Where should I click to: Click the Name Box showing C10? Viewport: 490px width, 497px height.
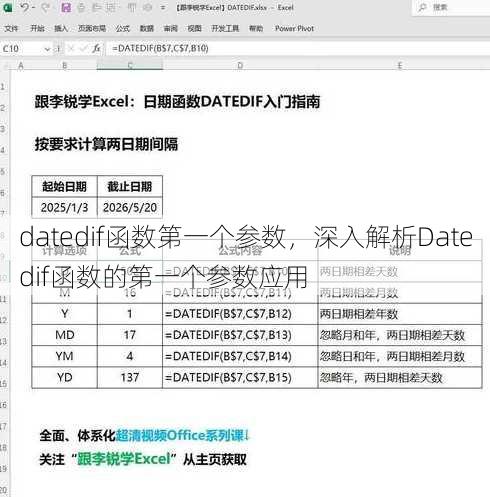22,49
